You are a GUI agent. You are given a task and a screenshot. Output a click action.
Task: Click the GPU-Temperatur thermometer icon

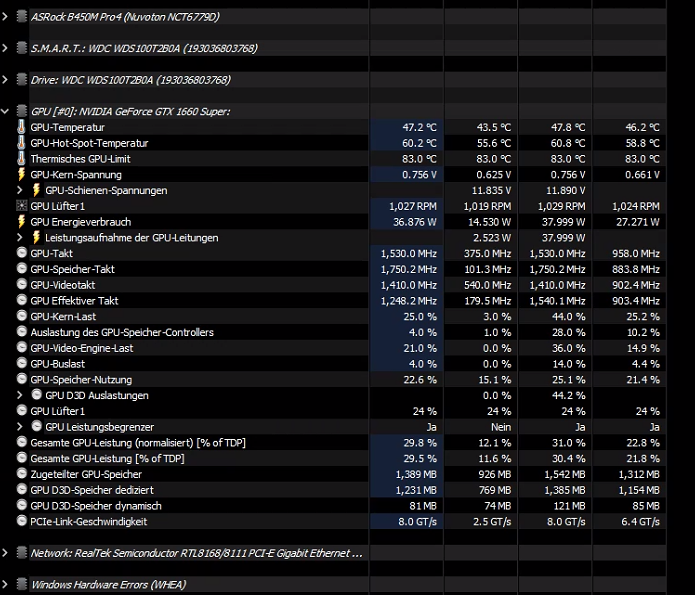click(x=21, y=127)
